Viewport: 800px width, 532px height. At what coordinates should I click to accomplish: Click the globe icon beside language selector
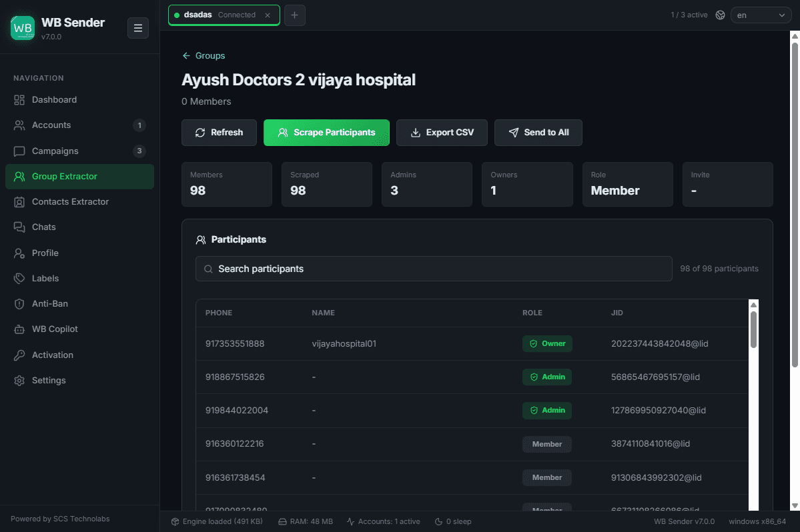720,15
